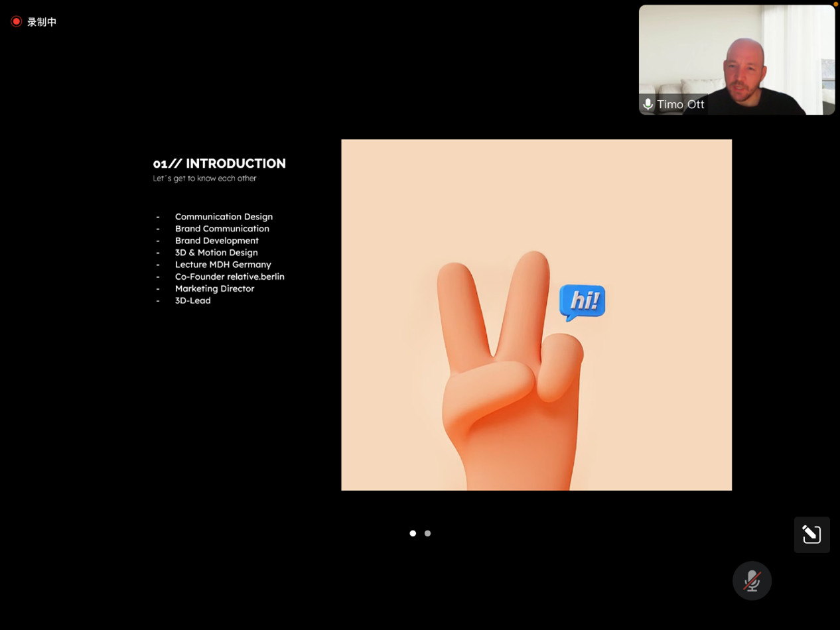This screenshot has height=630, width=840.
Task: Click the "3D & Motion Design" entry
Action: pyautogui.click(x=216, y=253)
